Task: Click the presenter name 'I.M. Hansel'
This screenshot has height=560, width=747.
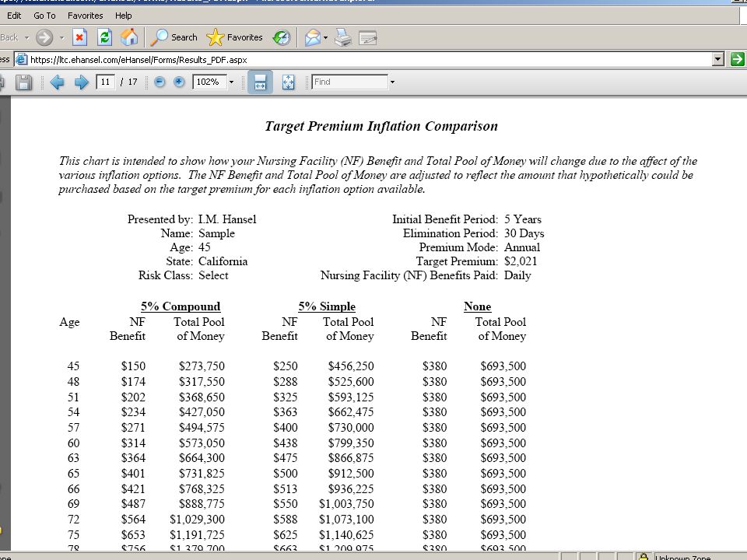Action: click(227, 219)
